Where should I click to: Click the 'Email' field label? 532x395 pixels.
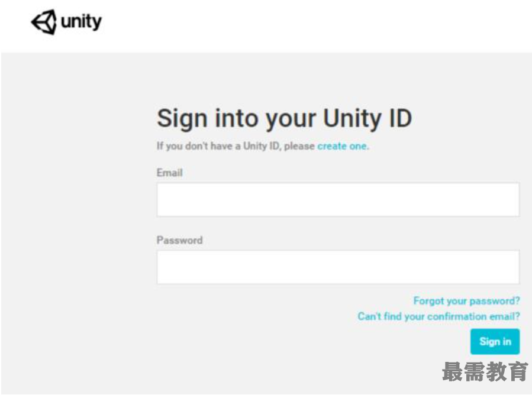tap(169, 173)
